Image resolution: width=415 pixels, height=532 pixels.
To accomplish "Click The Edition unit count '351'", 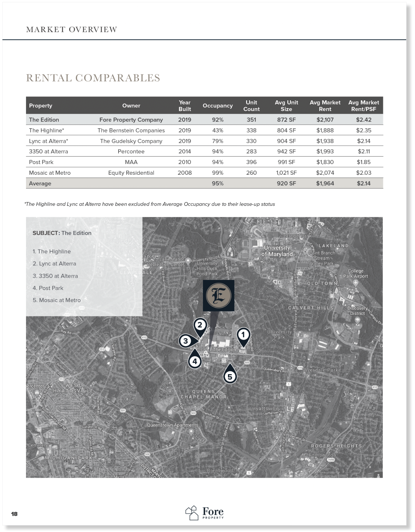I will point(251,120).
